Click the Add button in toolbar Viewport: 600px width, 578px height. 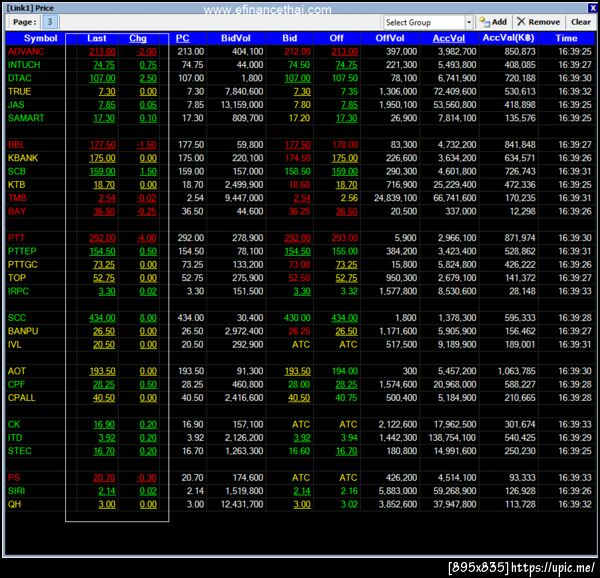coord(493,22)
